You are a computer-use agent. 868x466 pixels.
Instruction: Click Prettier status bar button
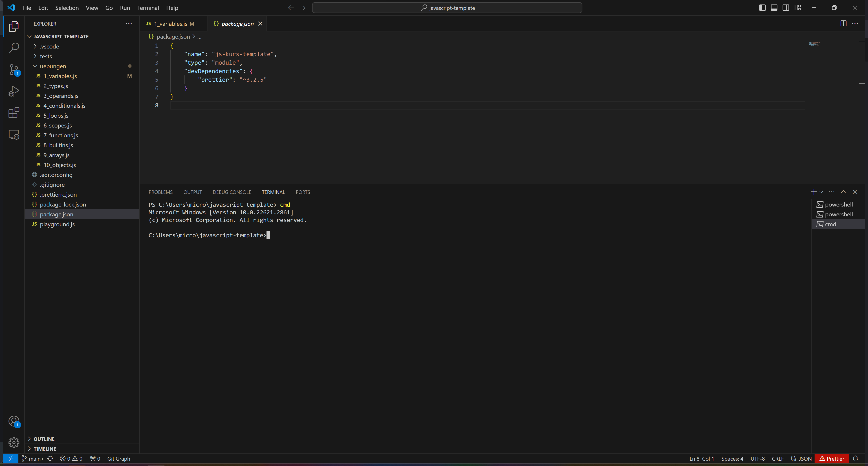point(831,458)
